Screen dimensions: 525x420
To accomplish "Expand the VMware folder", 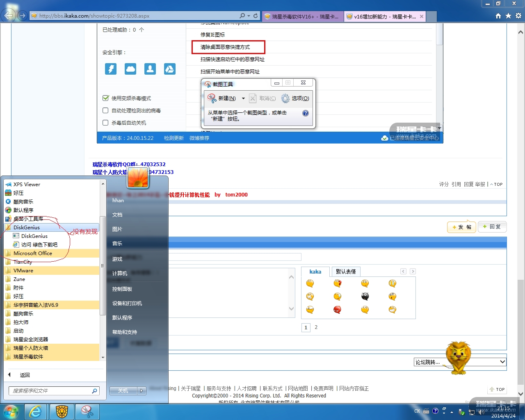I will tap(52, 270).
